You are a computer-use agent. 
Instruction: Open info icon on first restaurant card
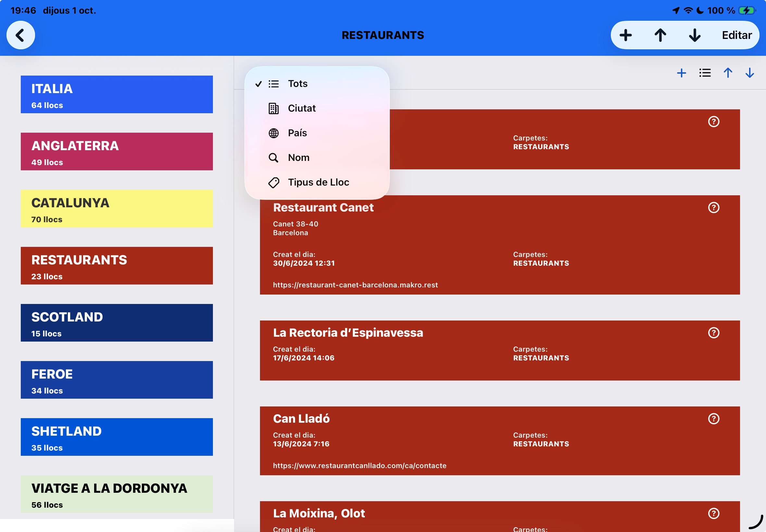pyautogui.click(x=714, y=122)
